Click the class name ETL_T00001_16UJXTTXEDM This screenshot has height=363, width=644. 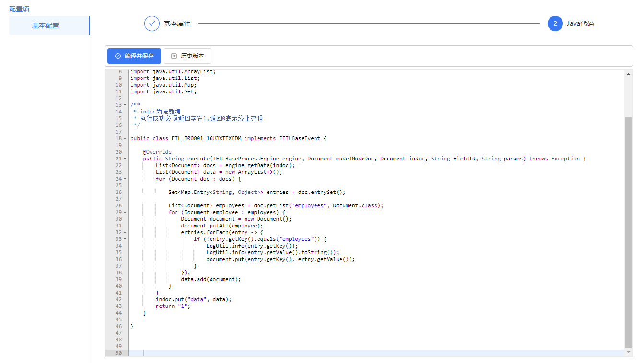(x=207, y=138)
